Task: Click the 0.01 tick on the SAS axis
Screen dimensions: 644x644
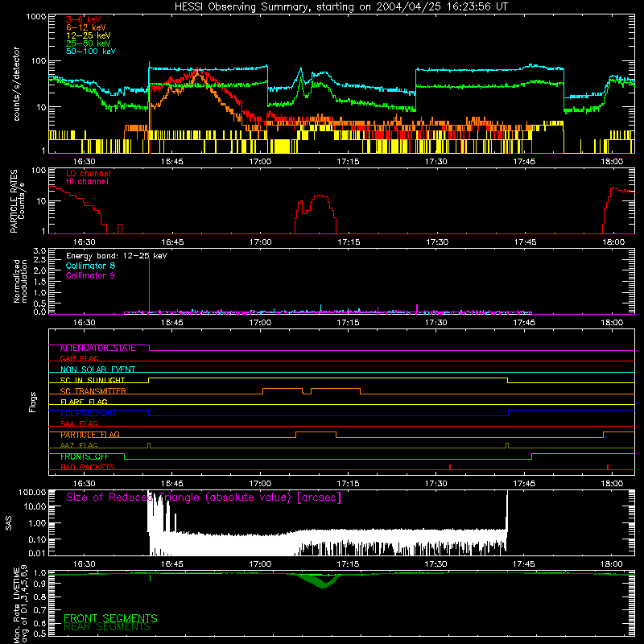Action: click(x=37, y=553)
